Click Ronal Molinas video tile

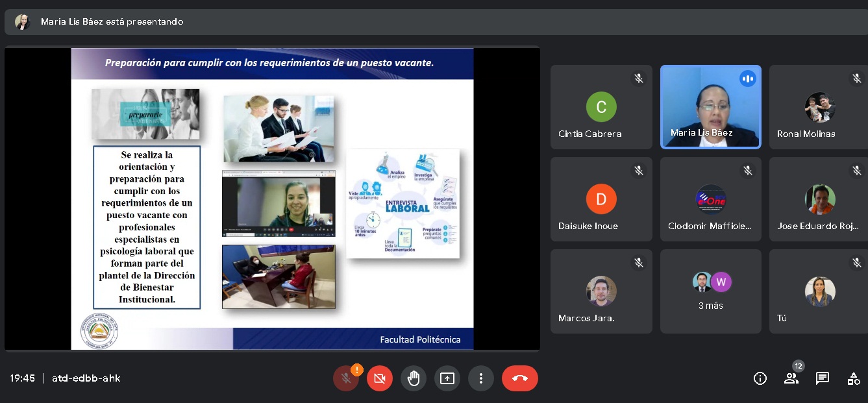click(819, 107)
